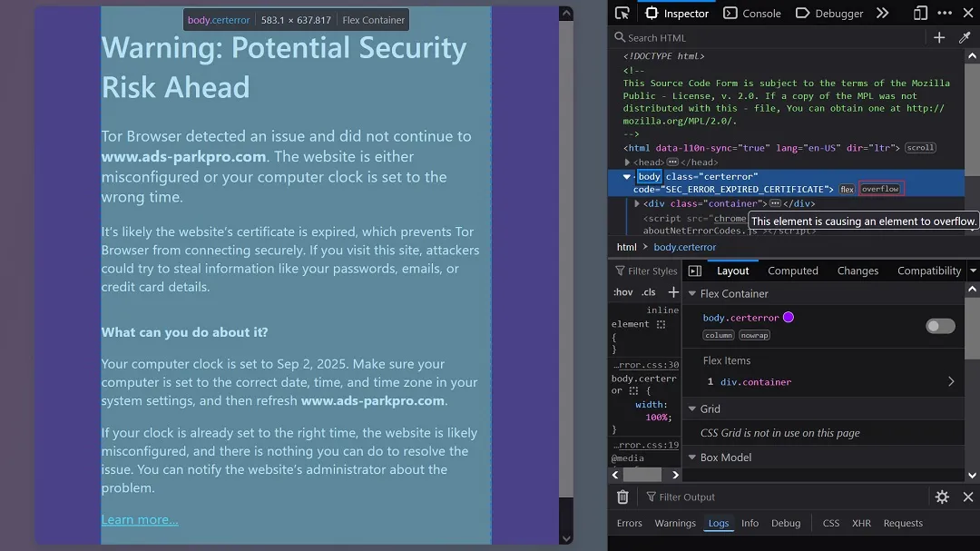
Task: Open DevTools three-dot customize menu
Action: click(x=945, y=13)
